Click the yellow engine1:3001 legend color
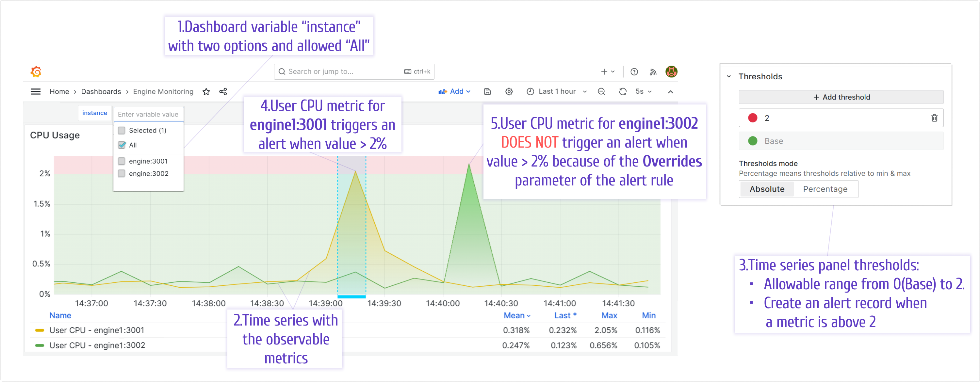 [x=40, y=331]
